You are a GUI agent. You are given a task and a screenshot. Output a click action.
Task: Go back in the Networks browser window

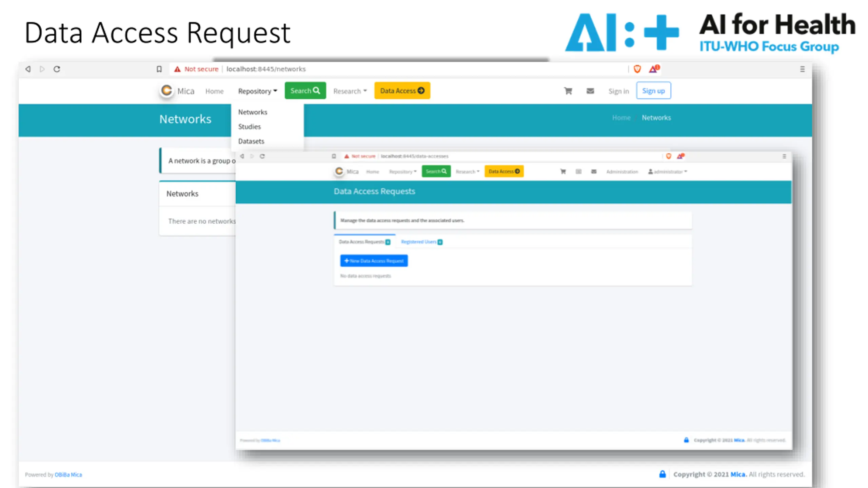[x=28, y=69]
